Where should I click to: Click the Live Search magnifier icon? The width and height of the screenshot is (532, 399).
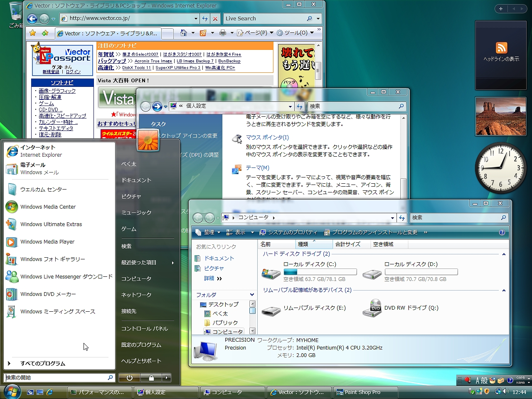[x=309, y=18]
